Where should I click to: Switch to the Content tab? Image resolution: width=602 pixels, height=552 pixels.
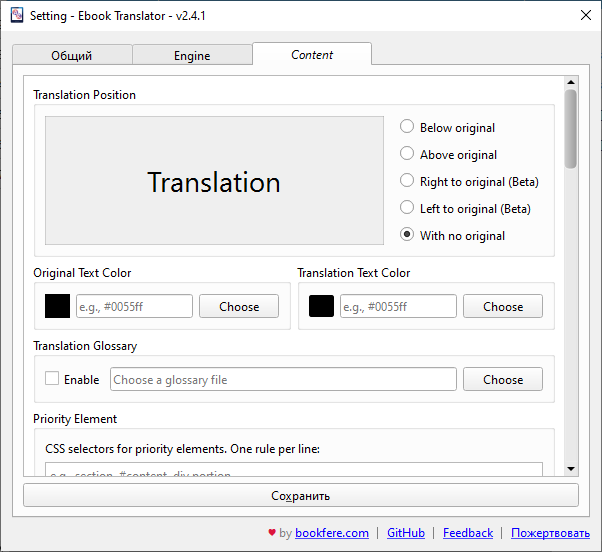click(312, 55)
